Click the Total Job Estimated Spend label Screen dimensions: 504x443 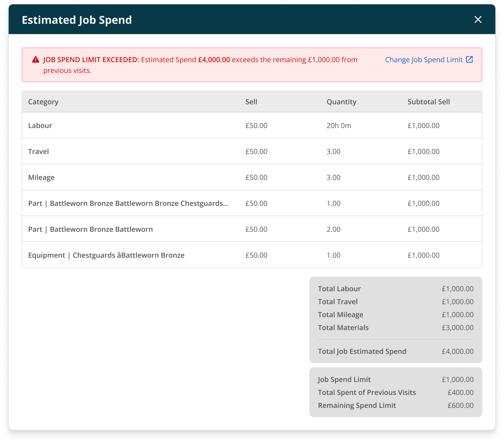coord(362,351)
